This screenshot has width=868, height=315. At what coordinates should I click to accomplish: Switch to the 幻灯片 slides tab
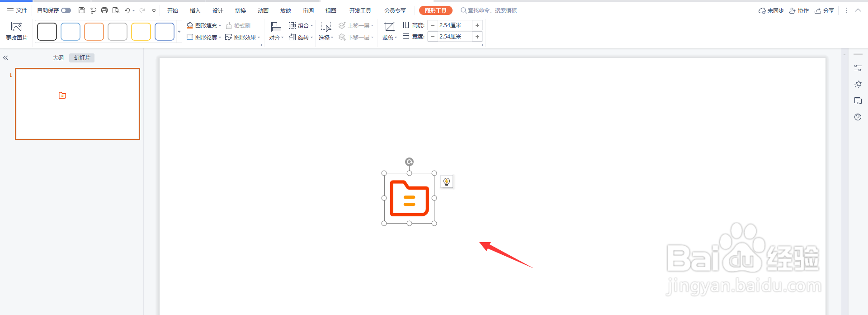pos(82,58)
